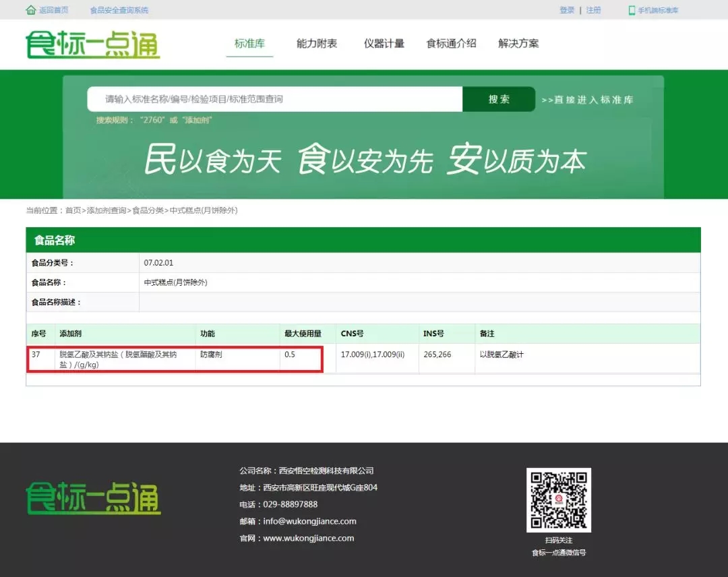Go to 仪器计量 in navigation
Image resolution: width=728 pixels, height=577 pixels.
point(384,44)
